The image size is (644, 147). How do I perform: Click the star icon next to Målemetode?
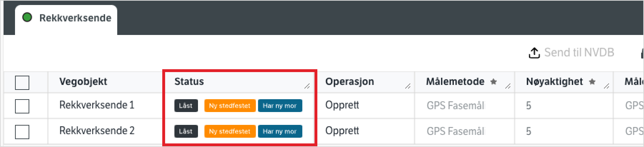click(494, 82)
